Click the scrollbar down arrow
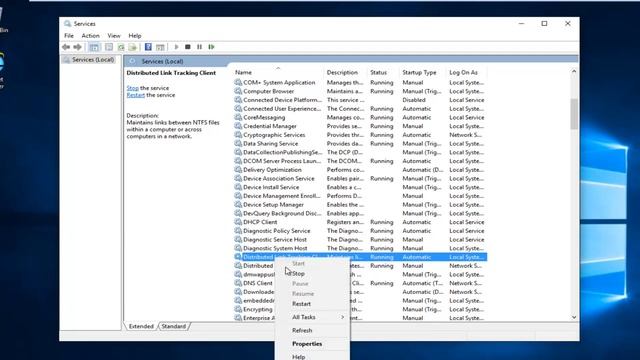This screenshot has height=360, width=640. click(574, 317)
